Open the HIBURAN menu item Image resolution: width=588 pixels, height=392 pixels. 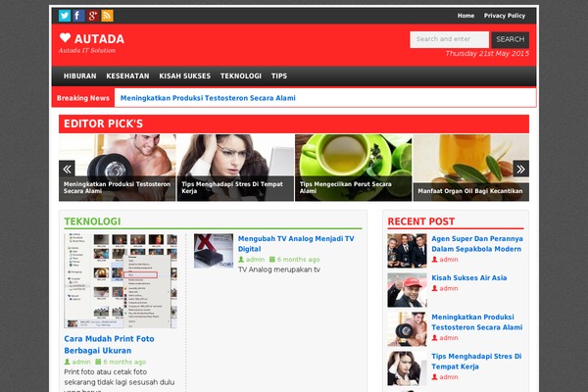pyautogui.click(x=80, y=76)
